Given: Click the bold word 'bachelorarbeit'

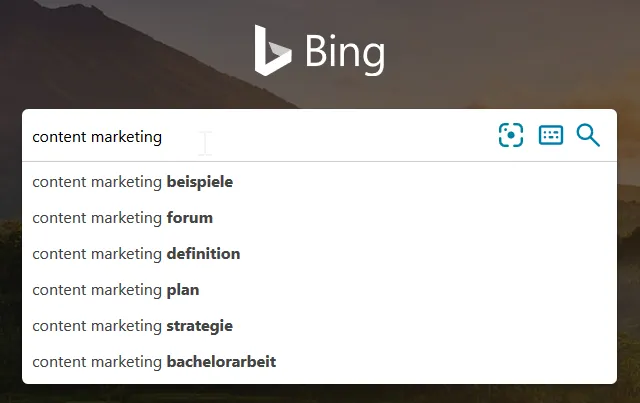Looking at the screenshot, I should pyautogui.click(x=221, y=361).
